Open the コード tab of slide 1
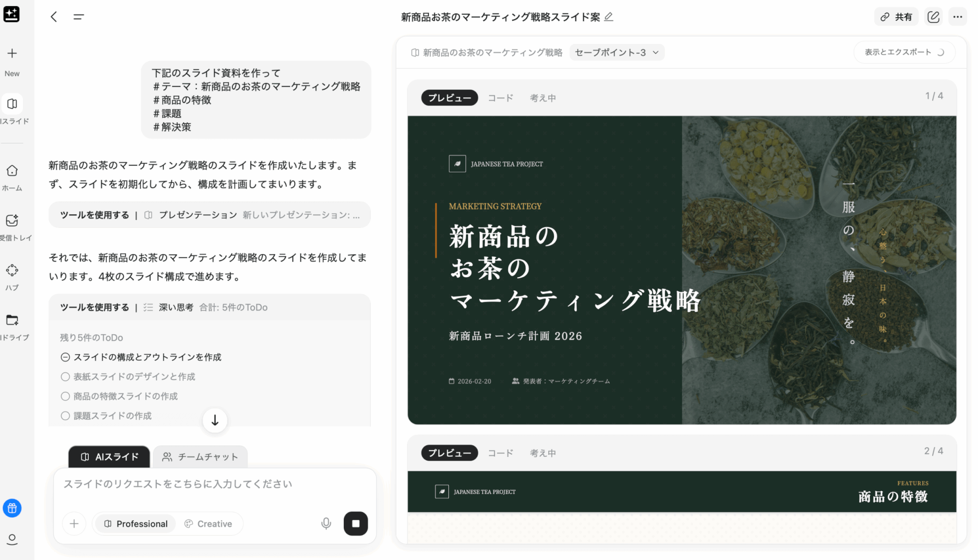The height and width of the screenshot is (560, 978). coord(500,98)
